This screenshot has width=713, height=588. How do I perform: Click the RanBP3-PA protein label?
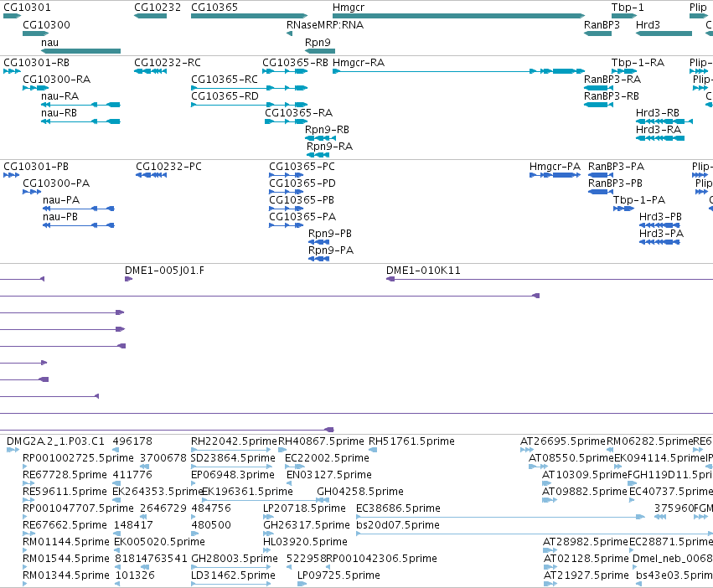point(616,167)
